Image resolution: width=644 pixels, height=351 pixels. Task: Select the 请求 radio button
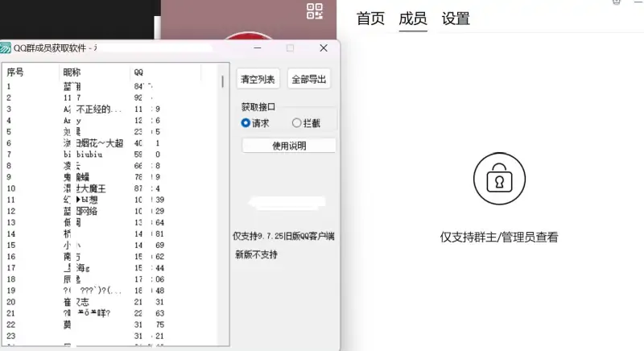point(246,123)
